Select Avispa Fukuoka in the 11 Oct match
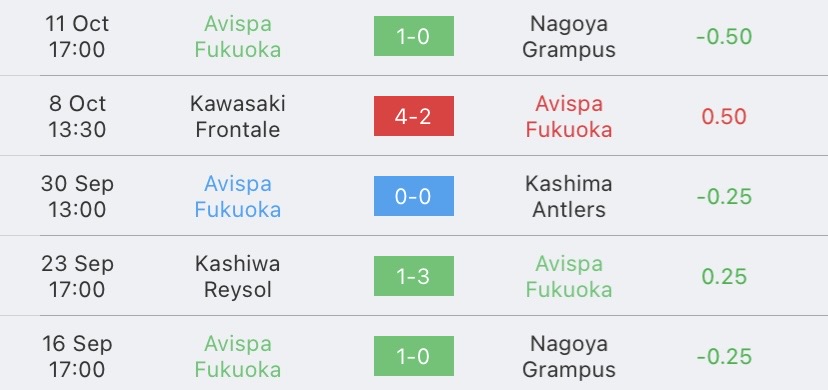Screen dimensions: 828x390 point(238,36)
